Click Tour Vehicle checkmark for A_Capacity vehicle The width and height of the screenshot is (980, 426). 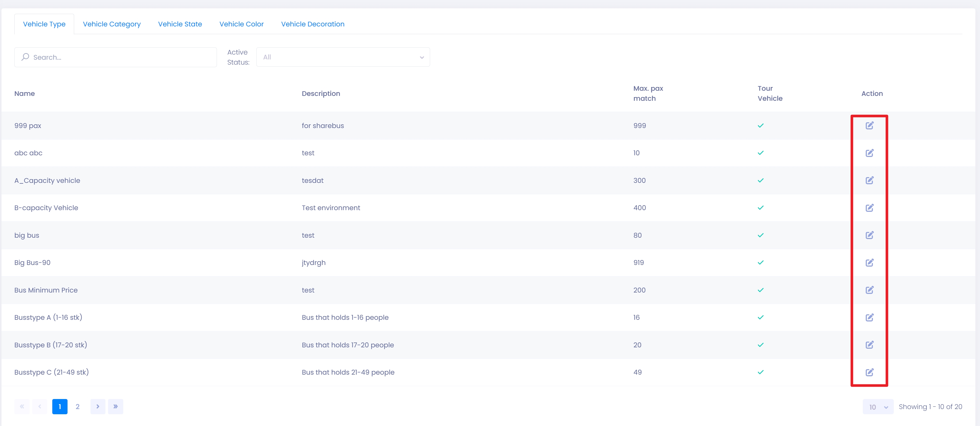point(760,180)
